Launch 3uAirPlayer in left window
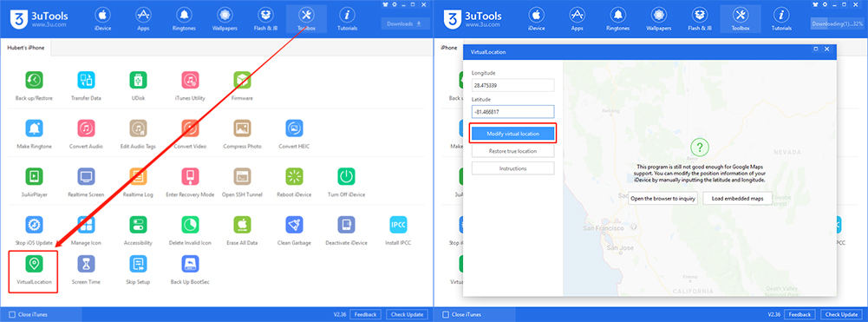Viewport: 868px width, 322px height. pos(35,177)
